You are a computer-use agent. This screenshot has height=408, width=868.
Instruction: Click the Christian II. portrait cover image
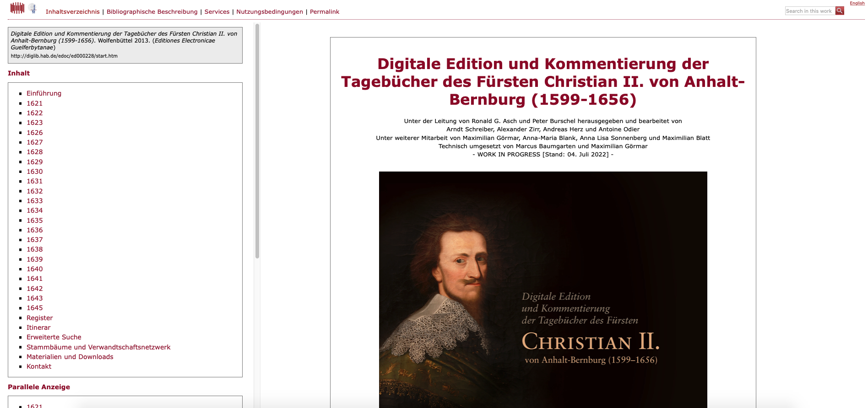coord(543,290)
